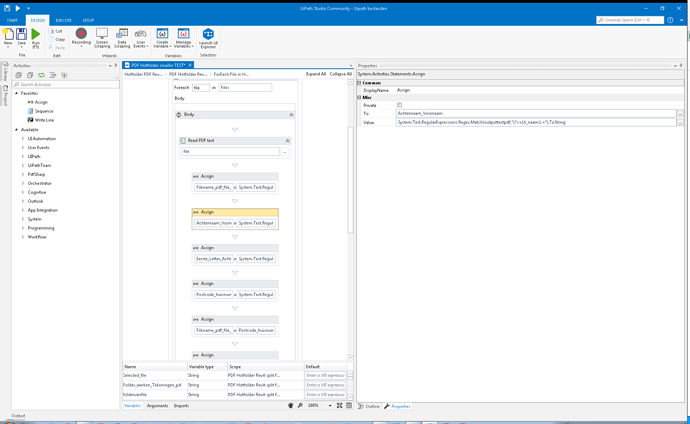The width and height of the screenshot is (690, 424).
Task: Click Create Variable in the ribbon
Action: point(162,38)
